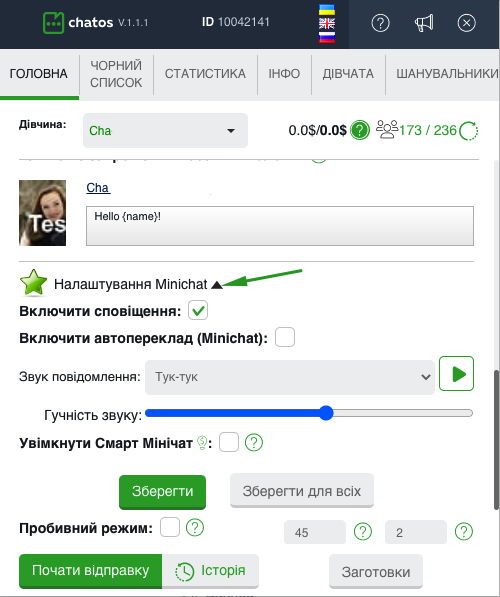Click the green Зберегти button
Image resolution: width=500 pixels, height=597 pixels.
[x=163, y=492]
